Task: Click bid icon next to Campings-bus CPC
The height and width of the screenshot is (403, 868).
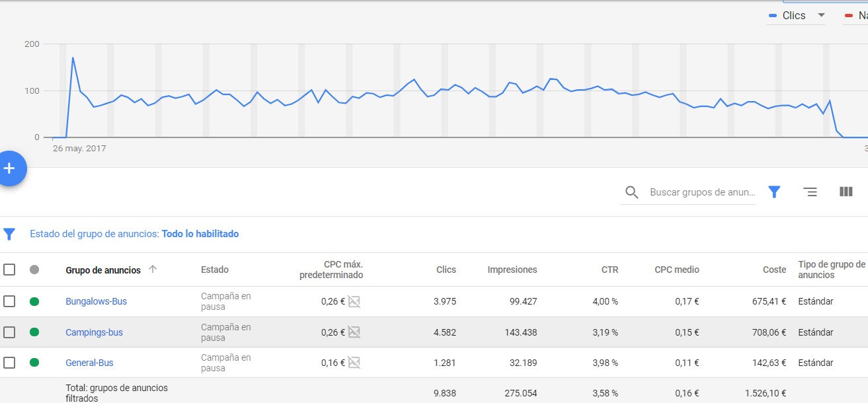Action: 354,332
